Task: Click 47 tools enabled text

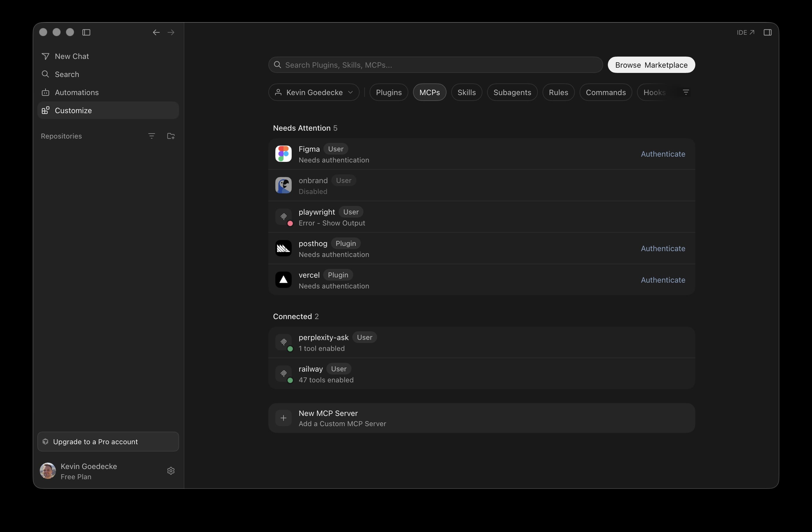Action: (326, 380)
